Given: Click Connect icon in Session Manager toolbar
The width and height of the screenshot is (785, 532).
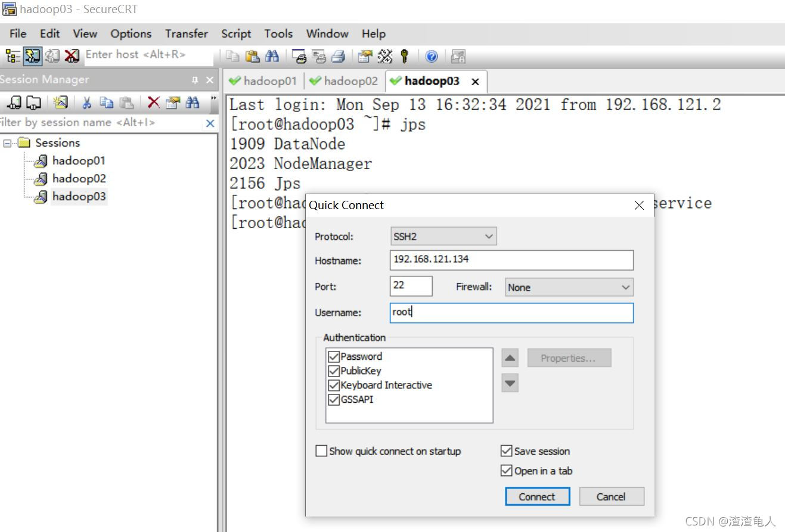Looking at the screenshot, I should pos(14,102).
